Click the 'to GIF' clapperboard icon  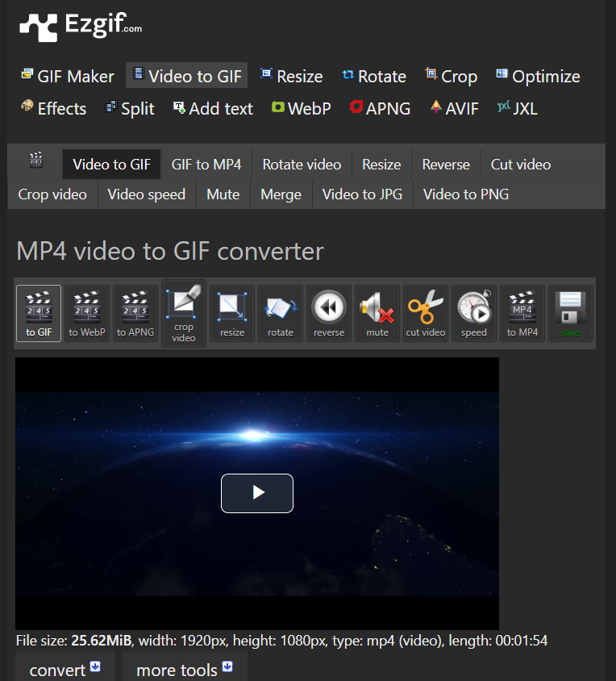(38, 313)
